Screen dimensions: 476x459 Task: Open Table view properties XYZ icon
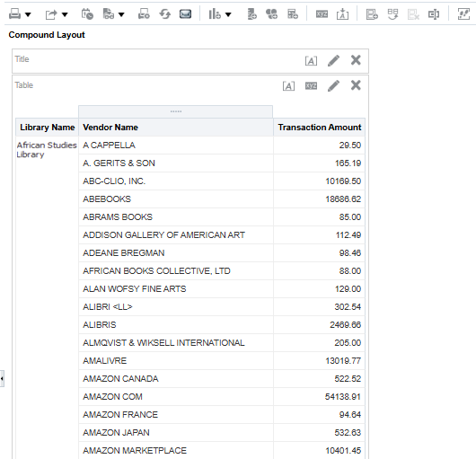pos(311,86)
